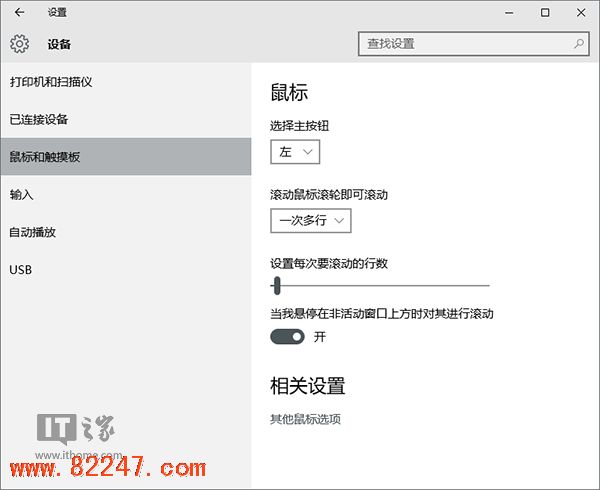This screenshot has width=600, height=490.
Task: Close the settings window
Action: 581,13
